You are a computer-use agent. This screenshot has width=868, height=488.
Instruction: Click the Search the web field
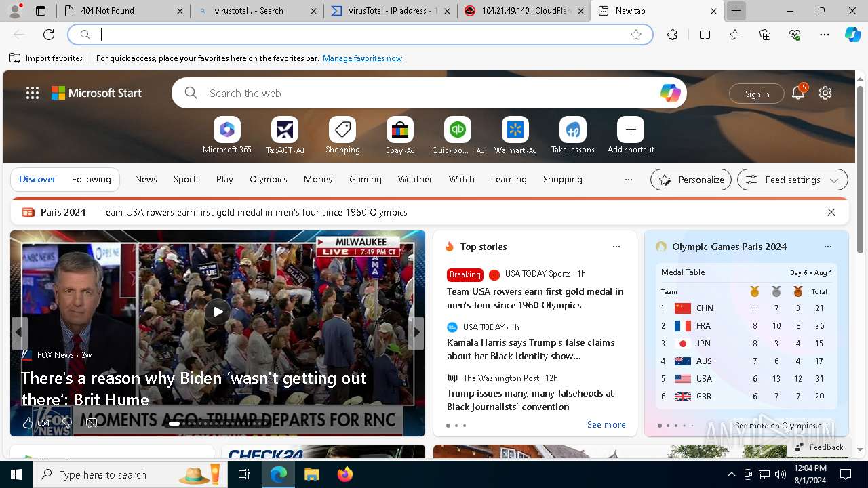[429, 93]
